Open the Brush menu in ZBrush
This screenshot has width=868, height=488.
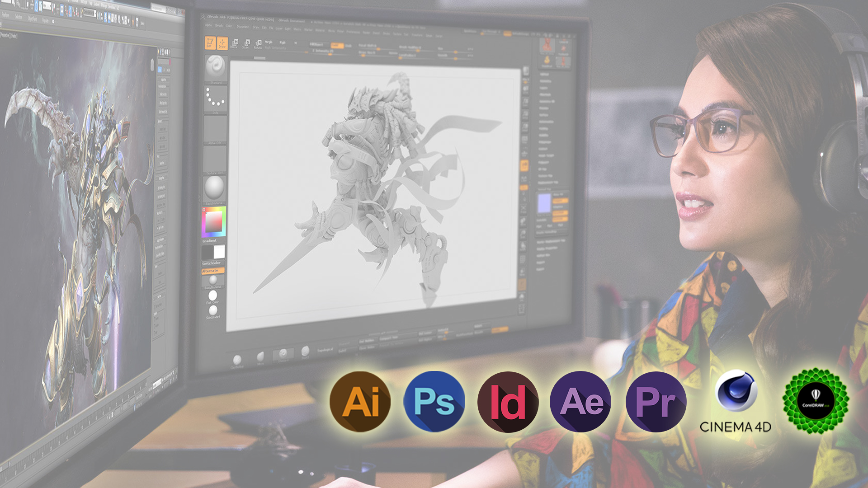click(x=219, y=26)
